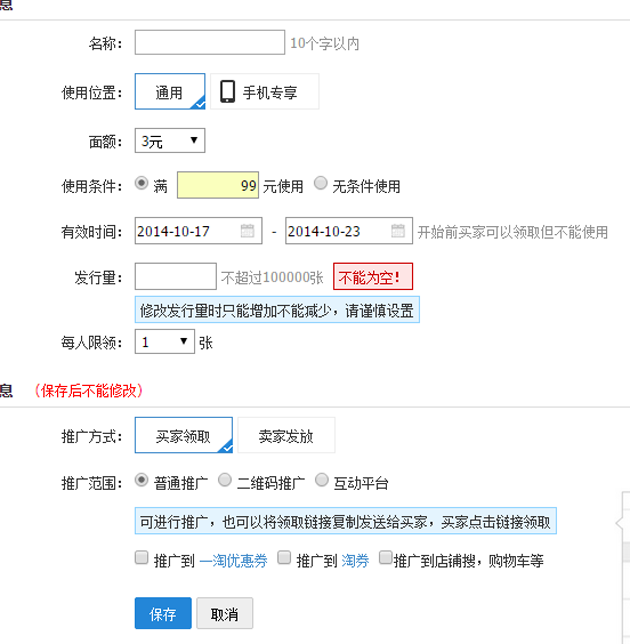The image size is (630, 644).
Task: Choose the 普通推广 radio button
Action: (141, 480)
